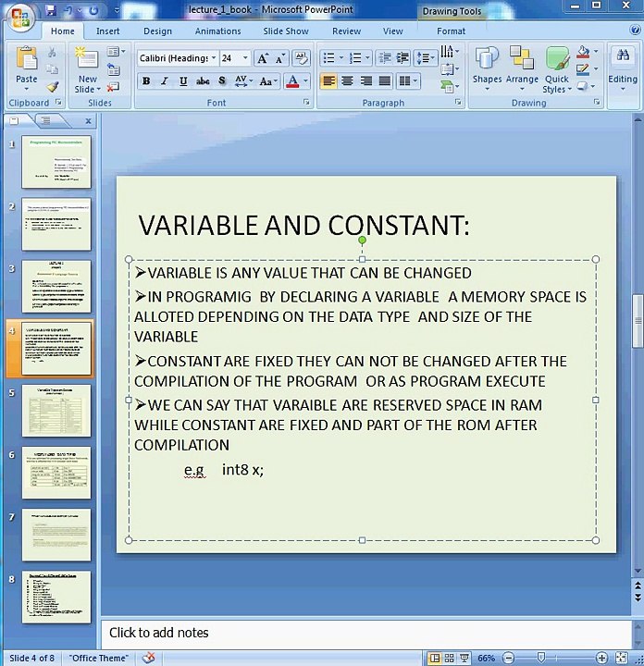The image size is (644, 666).
Task: Open the Design ribbon tab
Action: point(157,31)
